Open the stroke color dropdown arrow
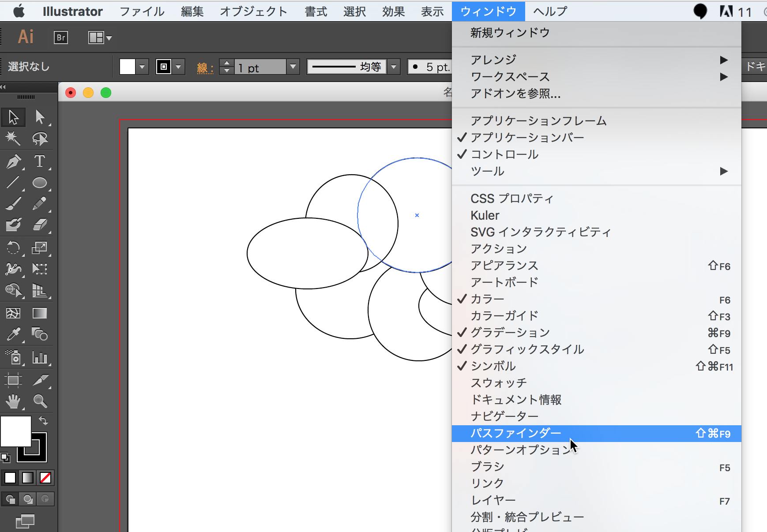 [178, 67]
